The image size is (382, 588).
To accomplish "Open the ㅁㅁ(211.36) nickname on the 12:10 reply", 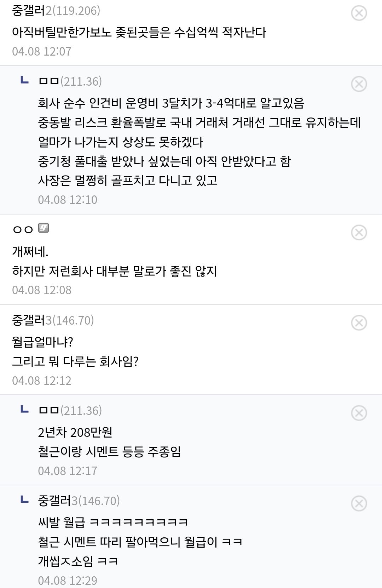I will pyautogui.click(x=70, y=82).
